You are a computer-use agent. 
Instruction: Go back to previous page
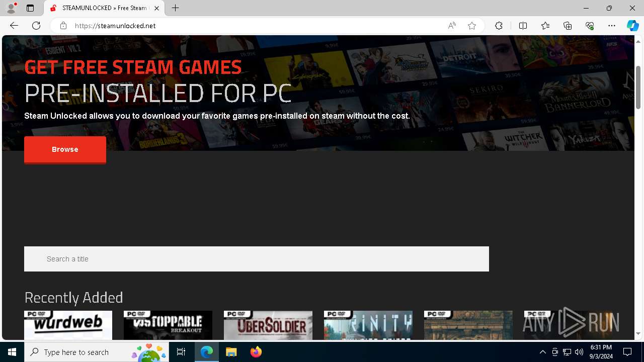14,26
